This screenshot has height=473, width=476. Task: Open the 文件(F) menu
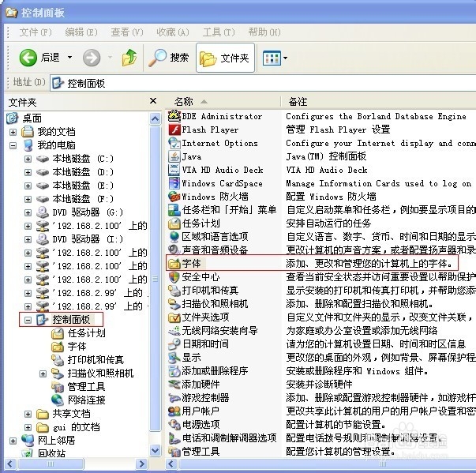point(36,32)
